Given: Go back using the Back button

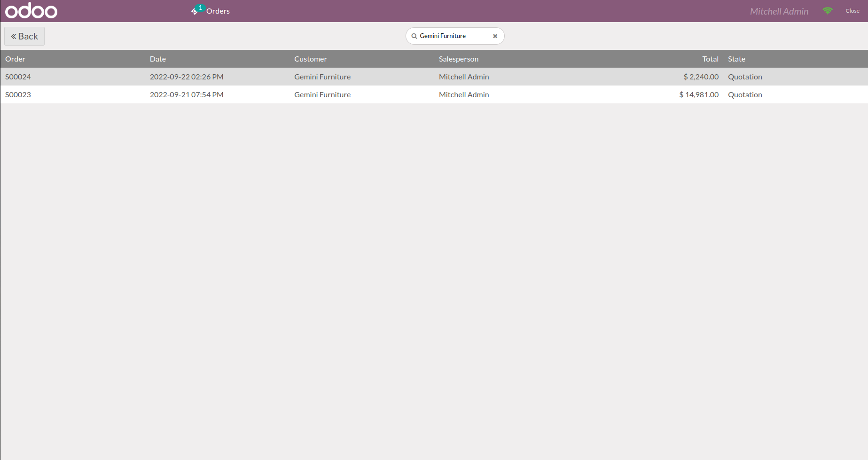Looking at the screenshot, I should [x=24, y=36].
